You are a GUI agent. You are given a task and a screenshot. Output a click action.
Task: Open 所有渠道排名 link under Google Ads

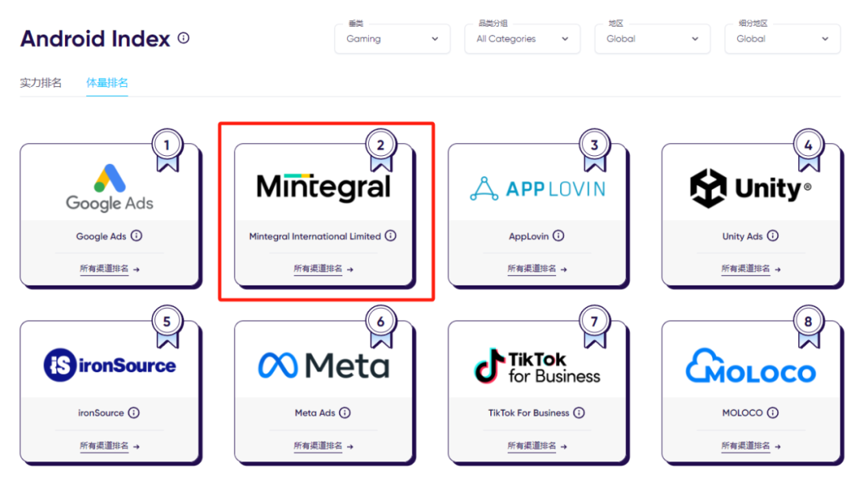[x=109, y=269]
